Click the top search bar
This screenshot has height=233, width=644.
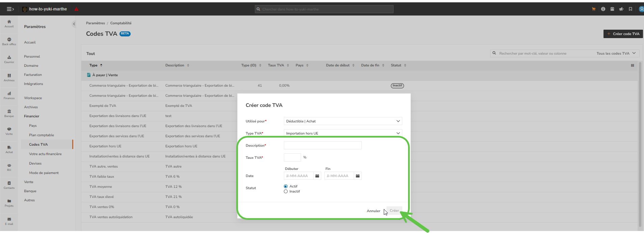pyautogui.click(x=324, y=9)
